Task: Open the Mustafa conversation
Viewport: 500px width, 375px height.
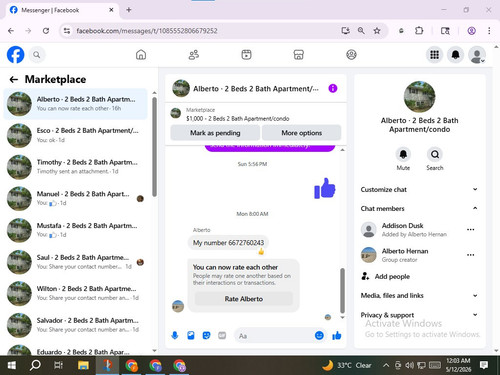Action: pos(75,230)
